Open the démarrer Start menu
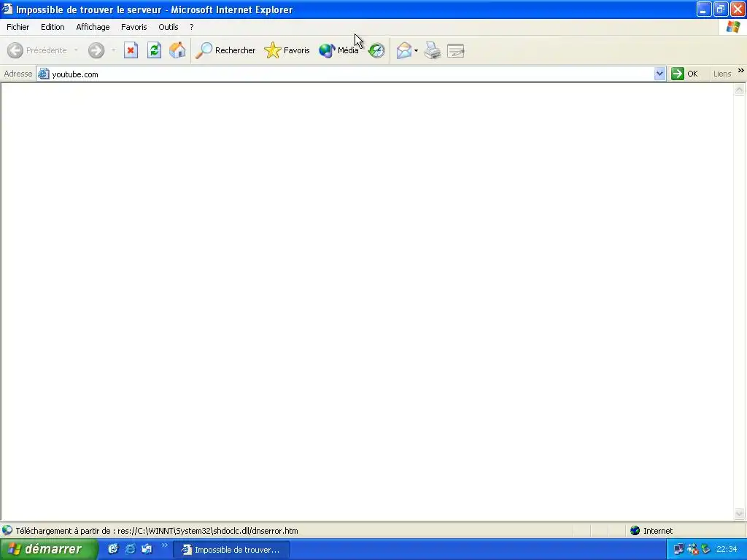This screenshot has width=747, height=560. pyautogui.click(x=47, y=549)
